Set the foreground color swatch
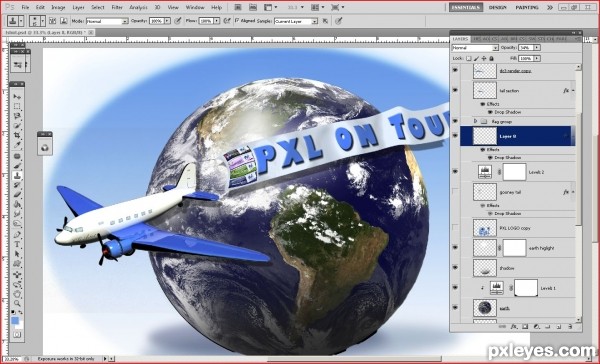 tap(15, 321)
